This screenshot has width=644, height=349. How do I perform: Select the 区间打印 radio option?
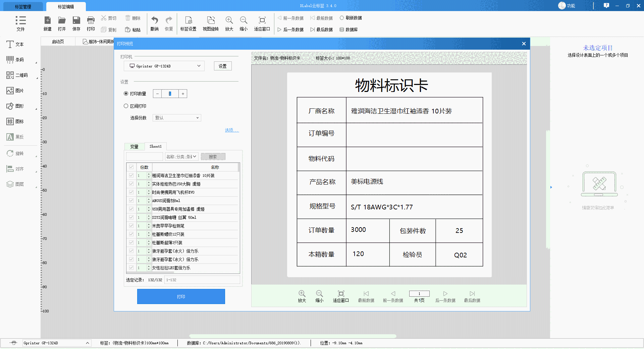click(126, 106)
